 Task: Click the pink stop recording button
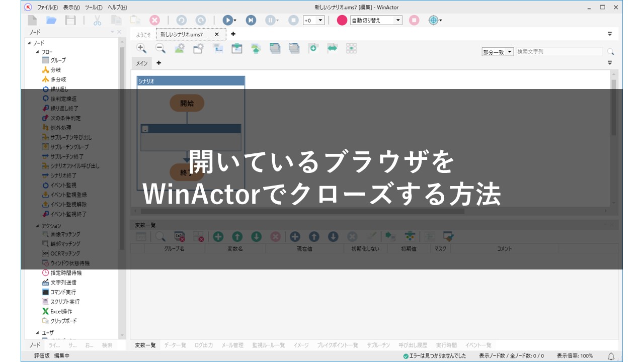tap(414, 20)
